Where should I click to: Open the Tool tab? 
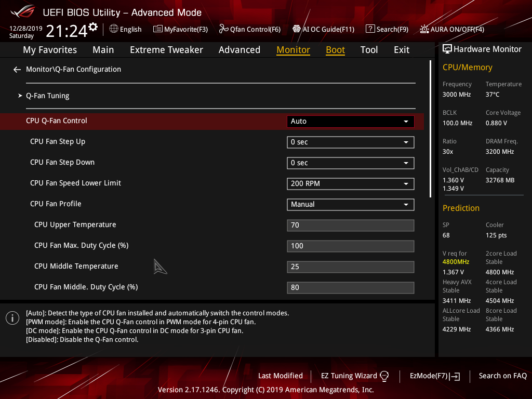pyautogui.click(x=369, y=50)
